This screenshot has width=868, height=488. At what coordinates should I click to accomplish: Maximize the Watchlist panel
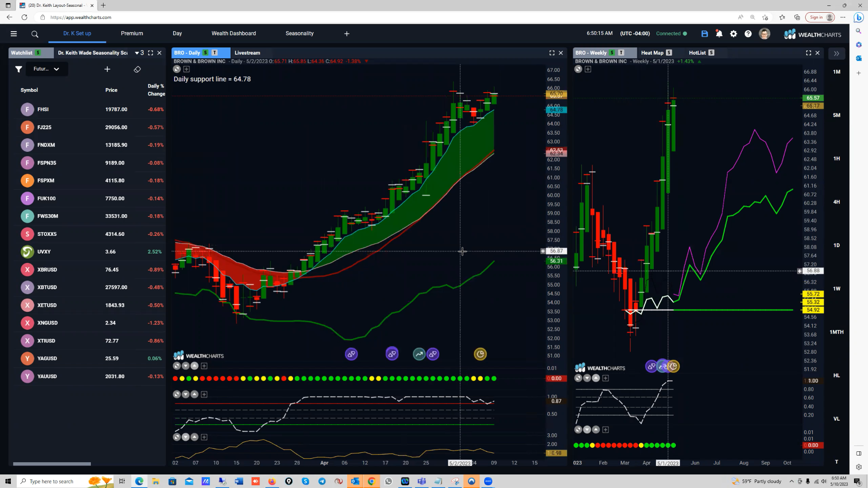point(151,53)
